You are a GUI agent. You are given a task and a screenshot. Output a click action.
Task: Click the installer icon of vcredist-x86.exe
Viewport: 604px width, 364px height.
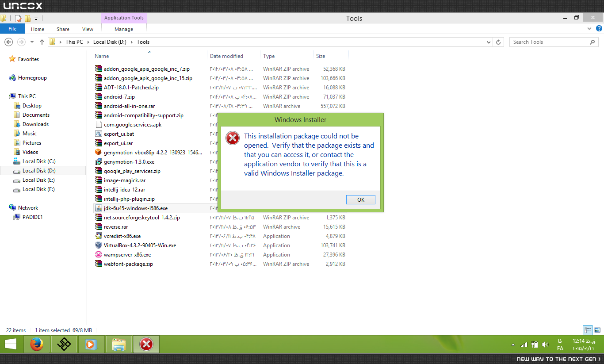click(99, 236)
